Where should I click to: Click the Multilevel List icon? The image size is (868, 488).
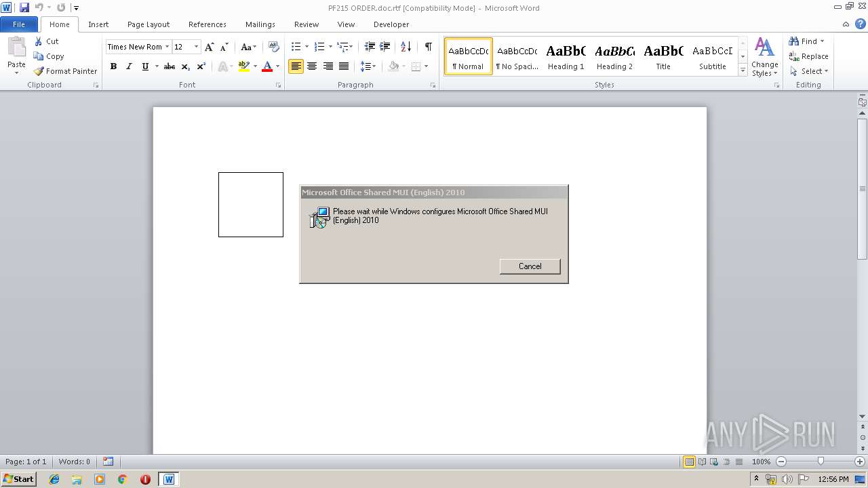[343, 47]
